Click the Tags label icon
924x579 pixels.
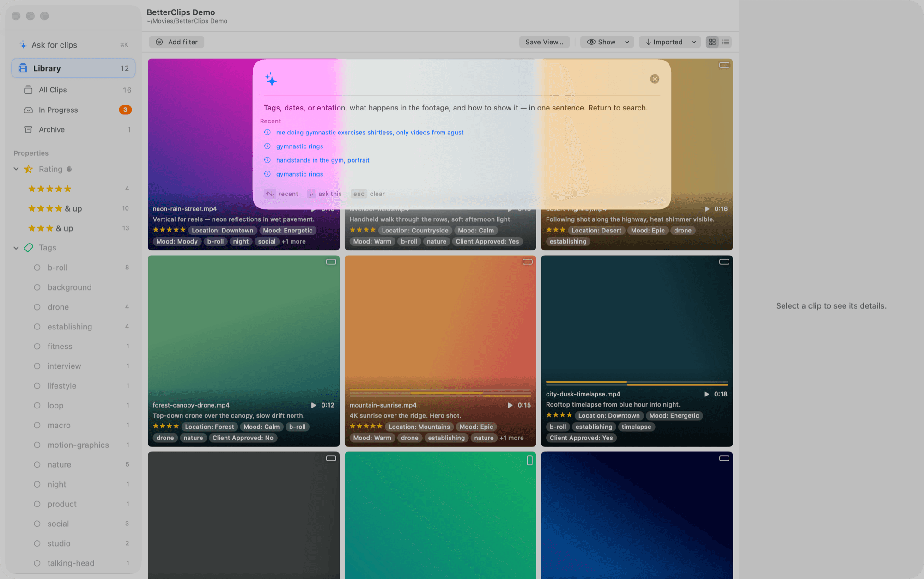(x=28, y=248)
